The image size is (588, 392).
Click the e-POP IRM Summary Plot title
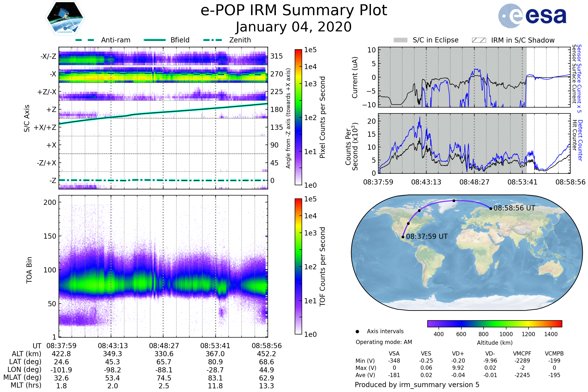[294, 11]
